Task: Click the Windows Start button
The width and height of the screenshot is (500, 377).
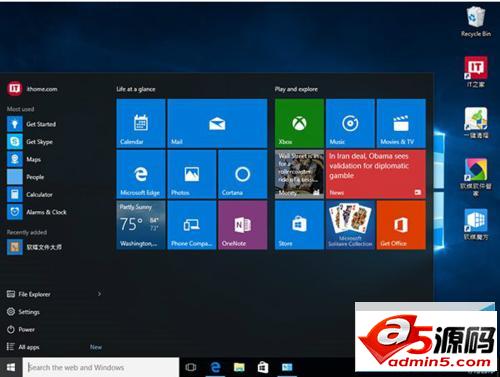Action: tap(11, 367)
